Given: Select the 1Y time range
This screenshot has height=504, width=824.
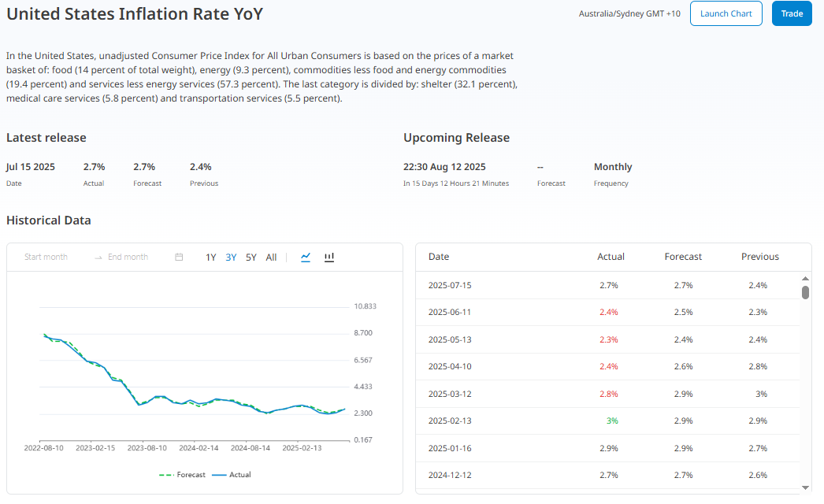Looking at the screenshot, I should point(211,258).
